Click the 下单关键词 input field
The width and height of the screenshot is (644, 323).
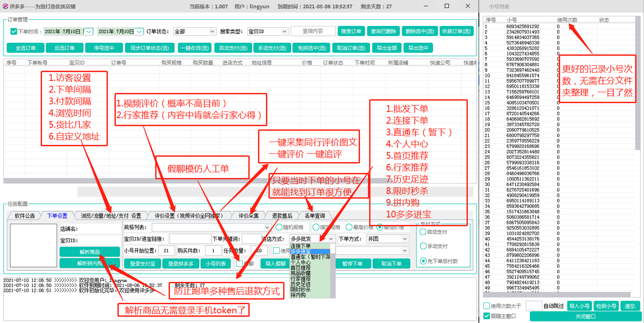click(251, 239)
